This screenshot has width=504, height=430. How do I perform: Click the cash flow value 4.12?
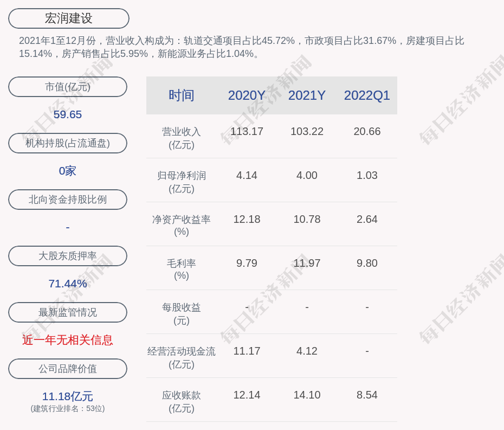click(x=307, y=351)
